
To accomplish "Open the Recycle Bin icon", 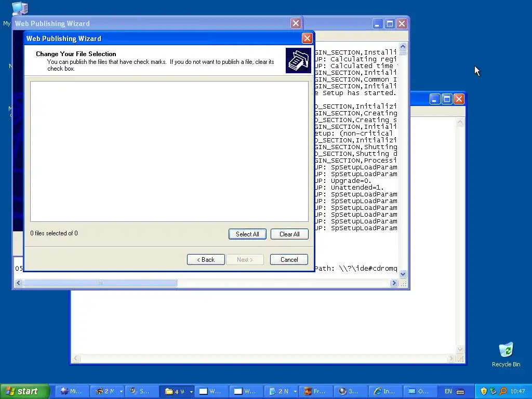I will (x=506, y=354).
